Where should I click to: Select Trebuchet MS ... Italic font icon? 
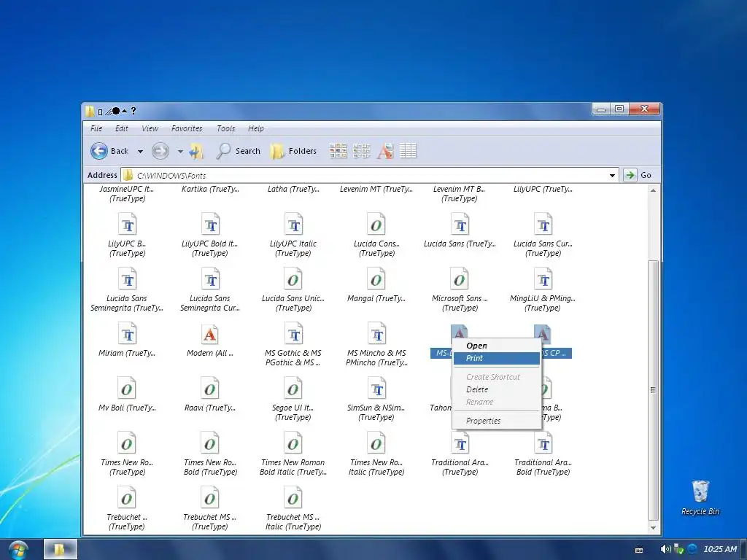point(293,497)
